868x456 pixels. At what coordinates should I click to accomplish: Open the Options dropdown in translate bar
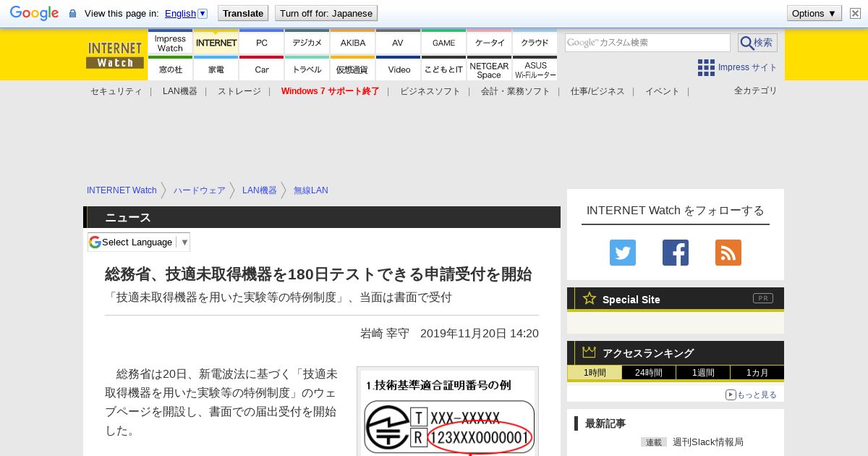814,13
